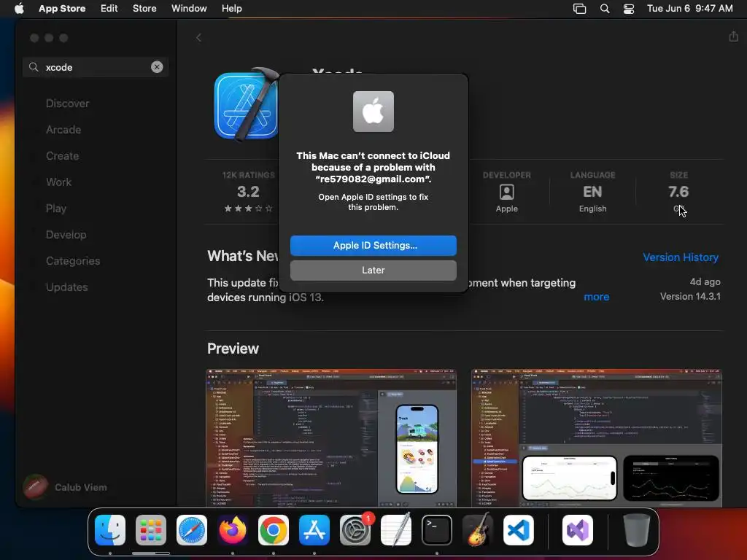
Task: Click the Apple ID Settings button
Action: [373, 245]
